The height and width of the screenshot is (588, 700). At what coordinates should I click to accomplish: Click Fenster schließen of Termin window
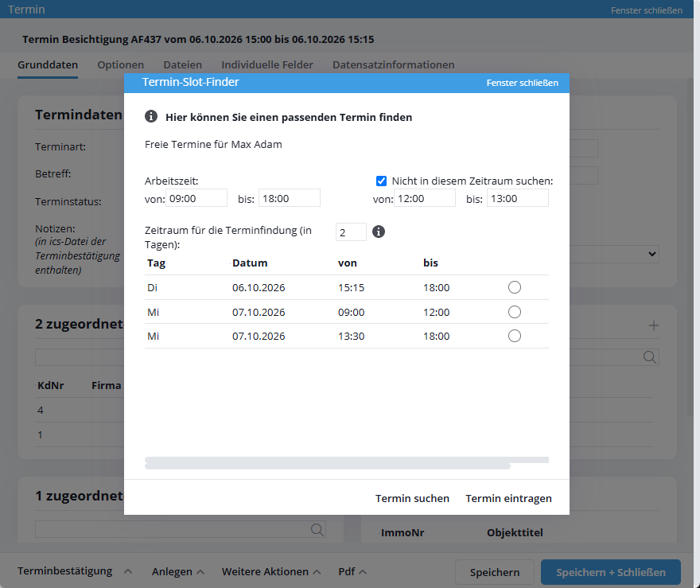tap(647, 10)
